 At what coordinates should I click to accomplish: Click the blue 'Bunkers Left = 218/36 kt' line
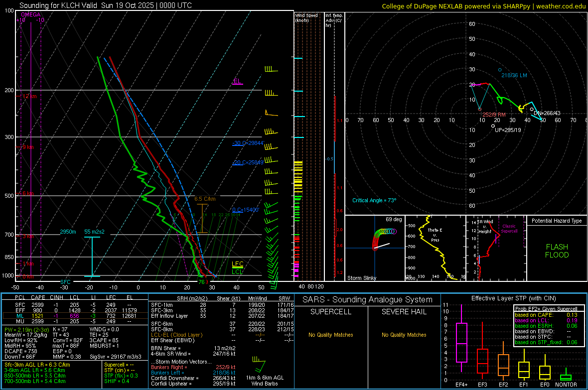click(x=193, y=373)
